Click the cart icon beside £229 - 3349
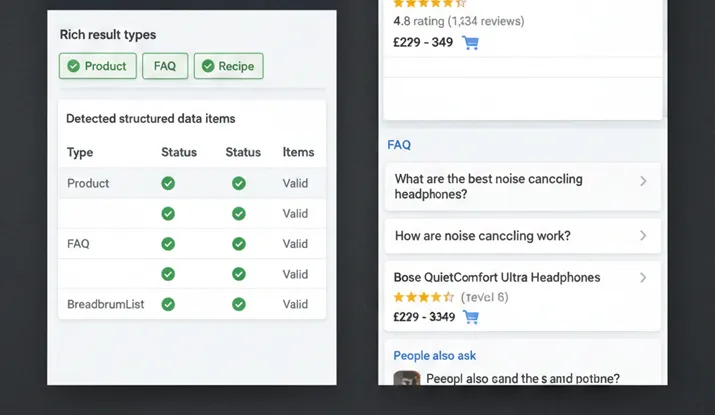The image size is (715, 415). coord(471,317)
